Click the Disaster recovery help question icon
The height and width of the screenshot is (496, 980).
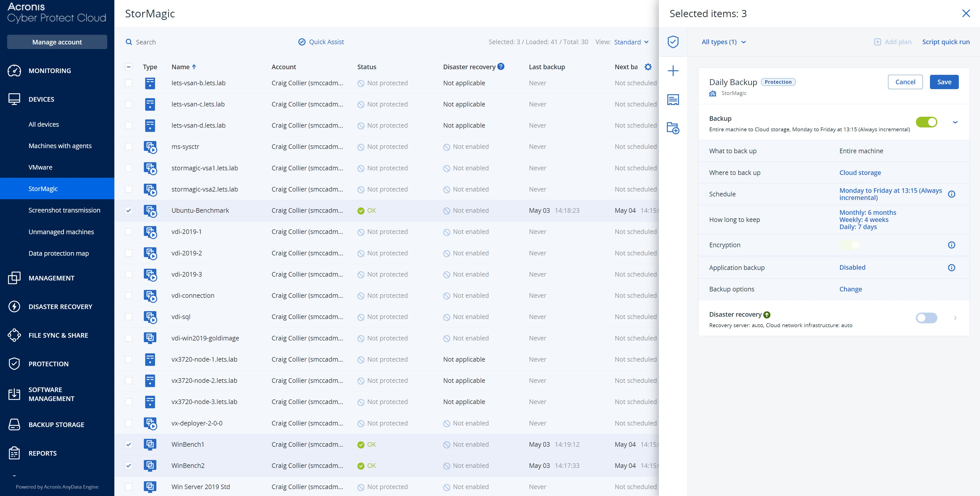coord(501,66)
